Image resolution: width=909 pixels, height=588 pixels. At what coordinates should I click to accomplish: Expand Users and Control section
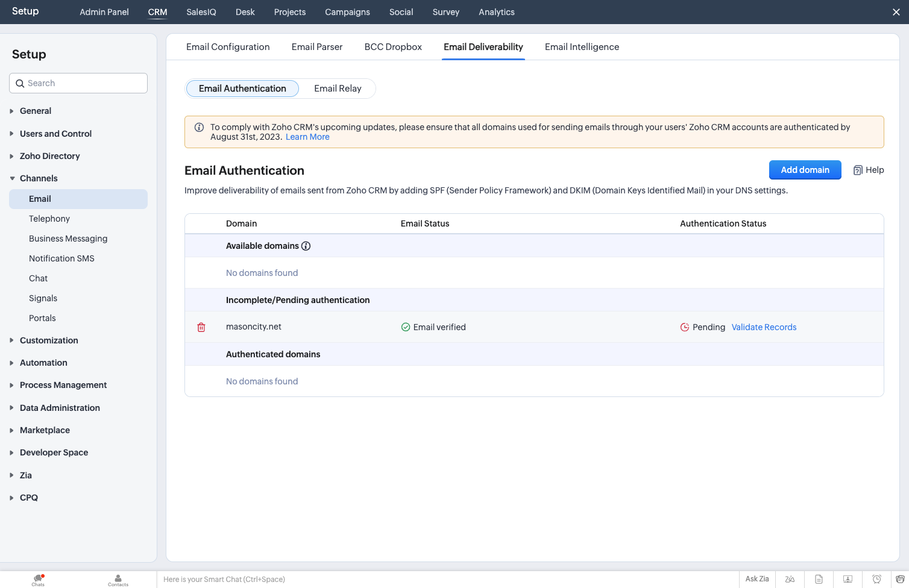click(55, 134)
